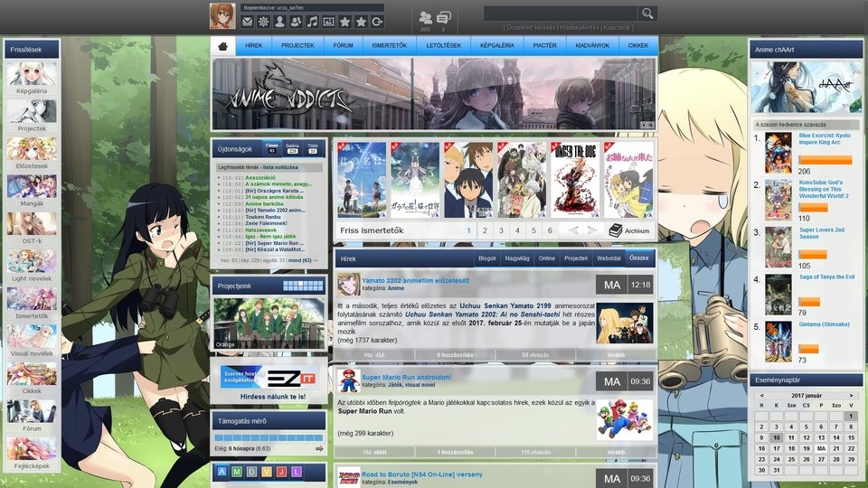868x488 pixels.
Task: Open the KÉPGALÉRIA menu
Action: click(497, 46)
